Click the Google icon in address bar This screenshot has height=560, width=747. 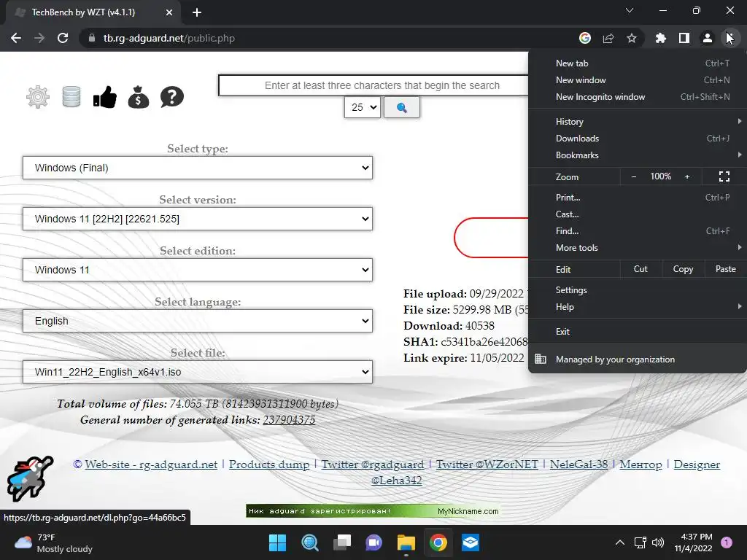(585, 38)
